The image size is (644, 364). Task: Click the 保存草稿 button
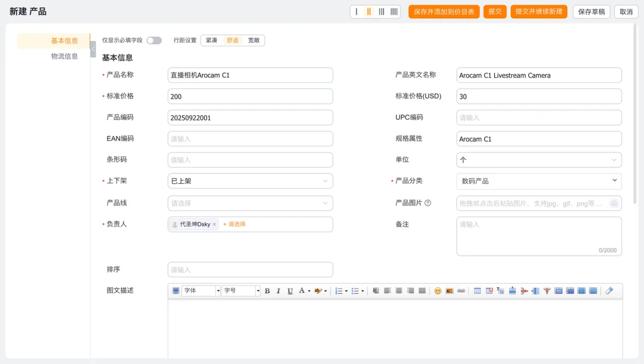click(591, 12)
